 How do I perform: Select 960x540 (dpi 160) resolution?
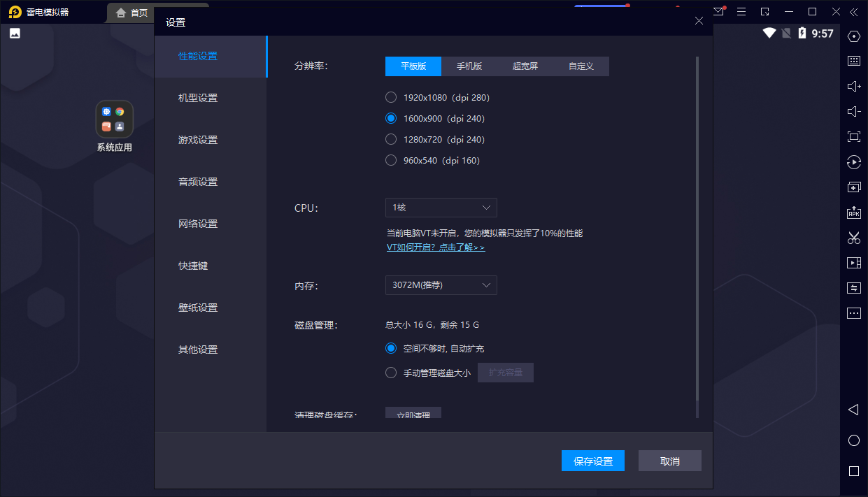pyautogui.click(x=391, y=160)
